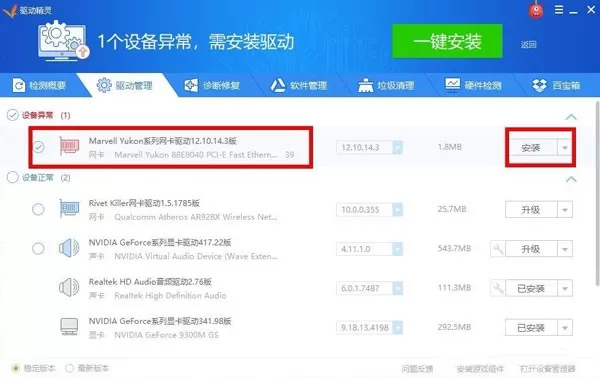This screenshot has width=600, height=378.
Task: Click the monitor icon of GeForce 9300M row
Action: pyautogui.click(x=69, y=327)
